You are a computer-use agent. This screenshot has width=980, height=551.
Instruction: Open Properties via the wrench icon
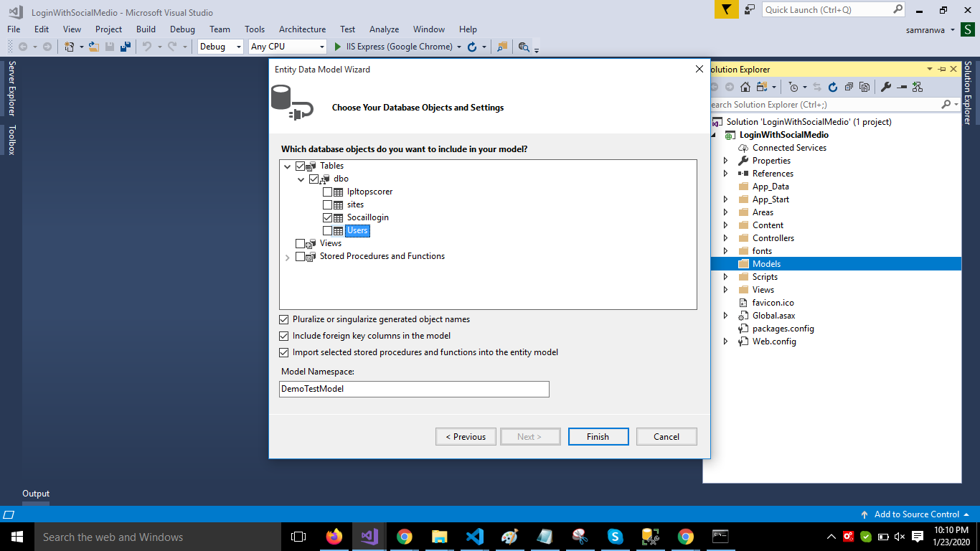click(886, 87)
